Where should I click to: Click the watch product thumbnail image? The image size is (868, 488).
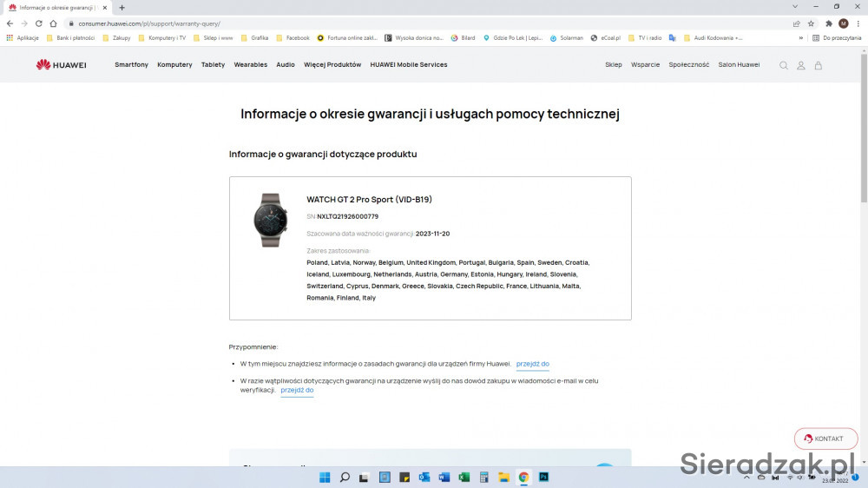pyautogui.click(x=269, y=220)
